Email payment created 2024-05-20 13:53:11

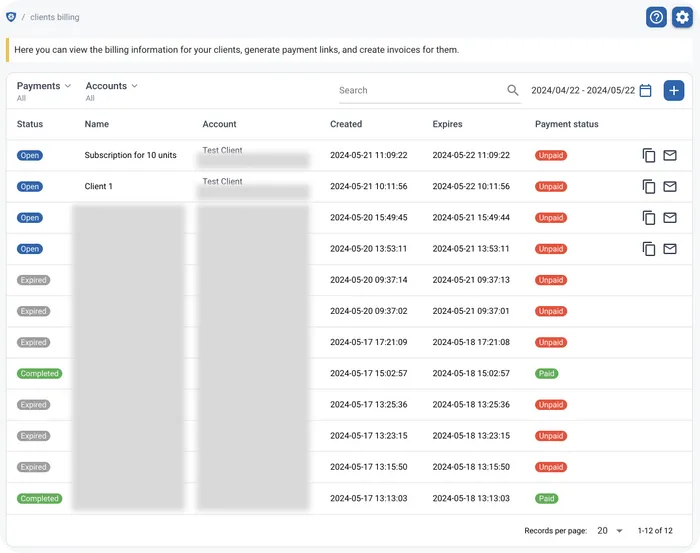[x=670, y=249]
